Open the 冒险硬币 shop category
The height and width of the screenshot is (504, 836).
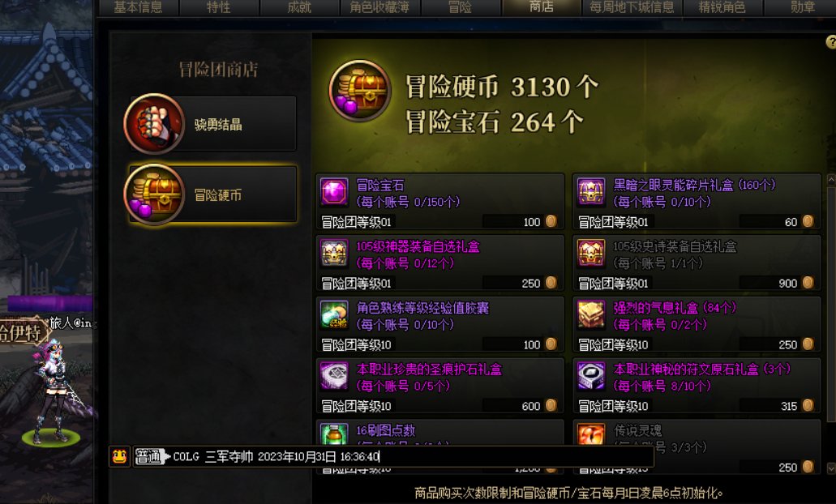pos(211,194)
